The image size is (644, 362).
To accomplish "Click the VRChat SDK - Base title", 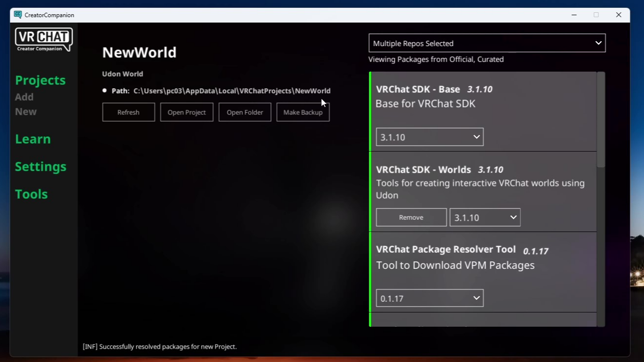I will click(x=418, y=89).
